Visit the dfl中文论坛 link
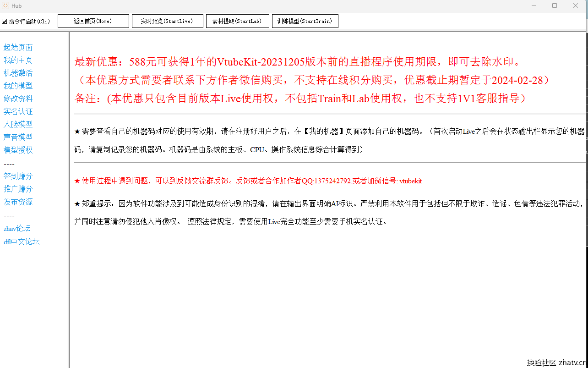588x368 pixels. point(22,242)
